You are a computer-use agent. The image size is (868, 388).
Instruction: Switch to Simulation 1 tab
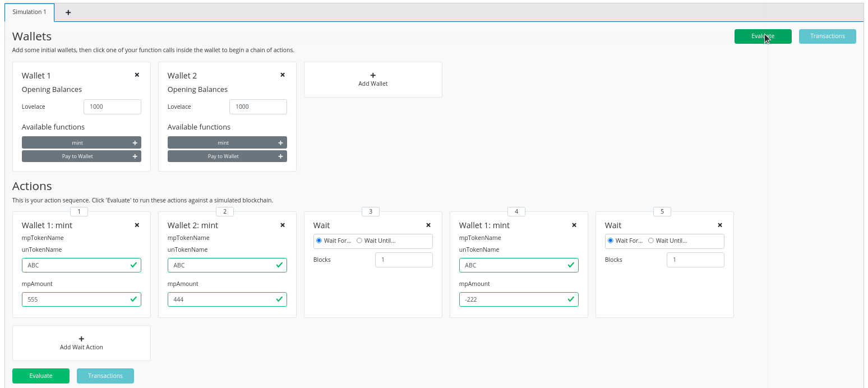pos(30,12)
